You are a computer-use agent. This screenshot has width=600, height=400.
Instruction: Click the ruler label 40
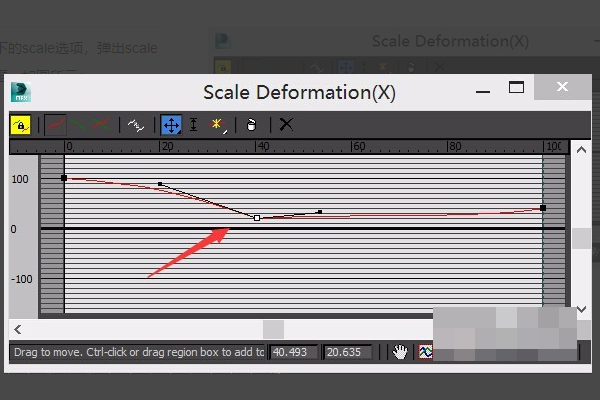point(263,146)
